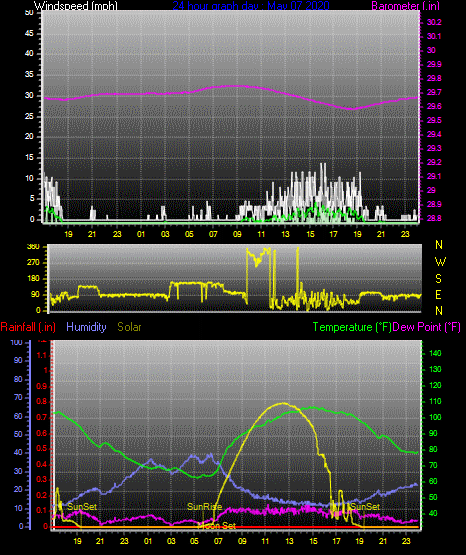466x555 pixels.
Task: Click the S compass label beside direction graph
Action: click(x=438, y=279)
